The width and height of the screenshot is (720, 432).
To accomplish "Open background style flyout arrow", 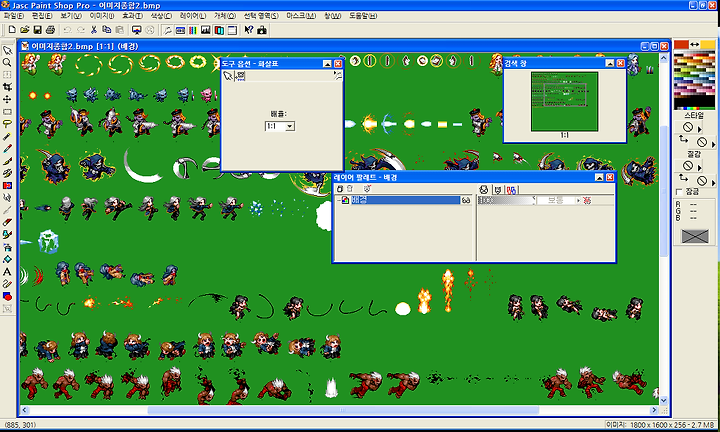I will (713, 144).
